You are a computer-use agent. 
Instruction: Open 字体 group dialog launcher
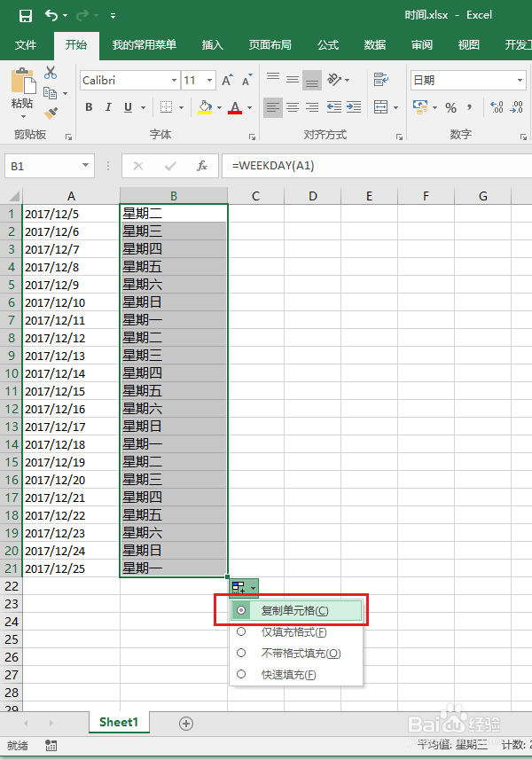point(252,137)
